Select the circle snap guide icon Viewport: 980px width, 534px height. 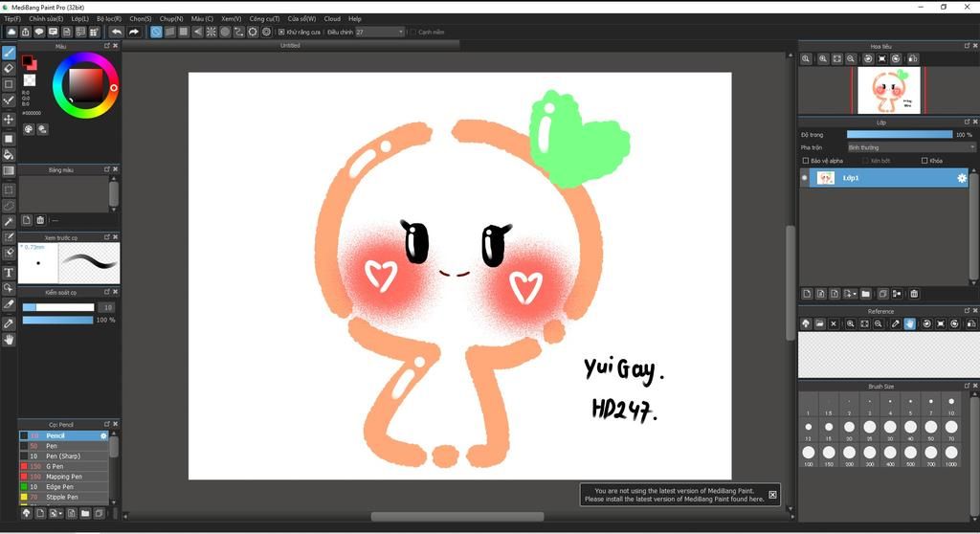point(225,32)
